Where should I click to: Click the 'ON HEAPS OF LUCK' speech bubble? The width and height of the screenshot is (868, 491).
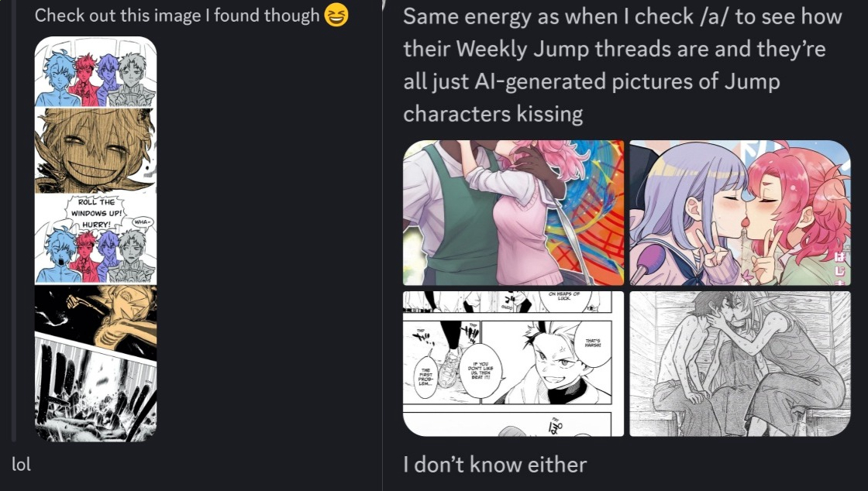[563, 299]
